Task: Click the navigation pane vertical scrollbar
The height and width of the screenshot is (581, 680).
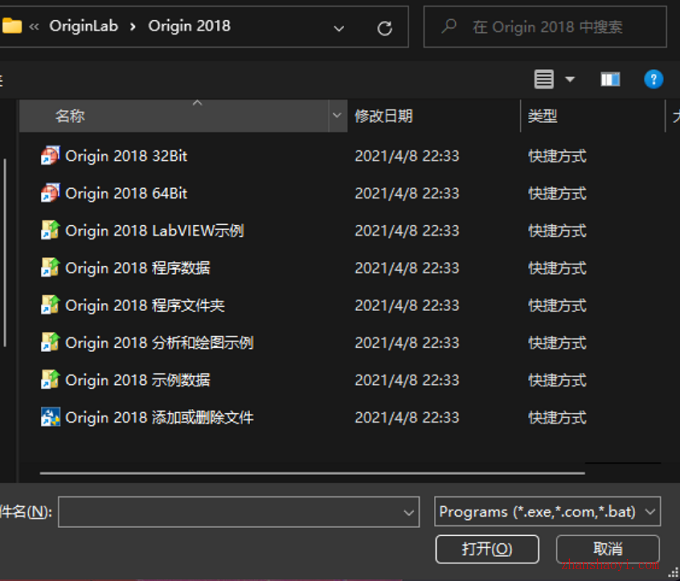Action: [x=5, y=252]
